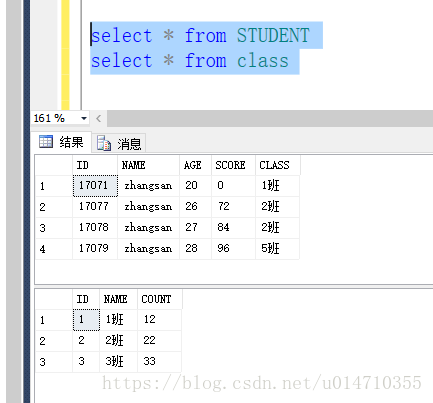Select row header 4 in STUDENT results
This screenshot has width=433, height=403.
[54, 249]
